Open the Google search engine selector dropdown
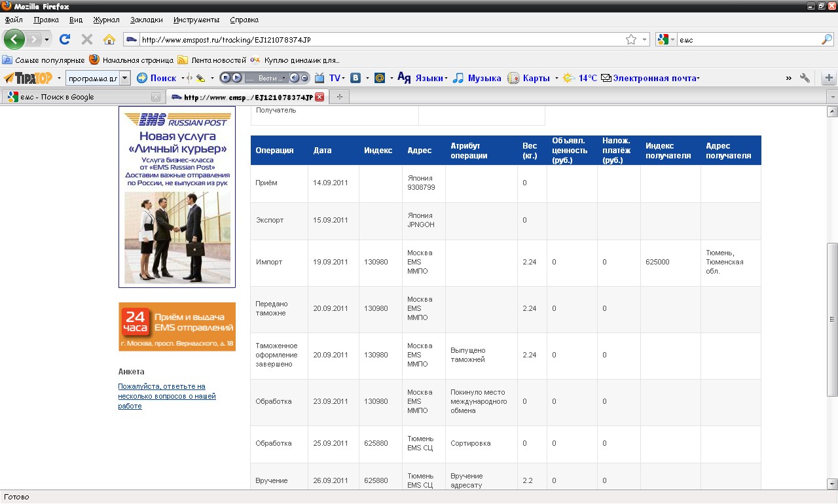Viewport: 838px width, 504px height. 666,39
